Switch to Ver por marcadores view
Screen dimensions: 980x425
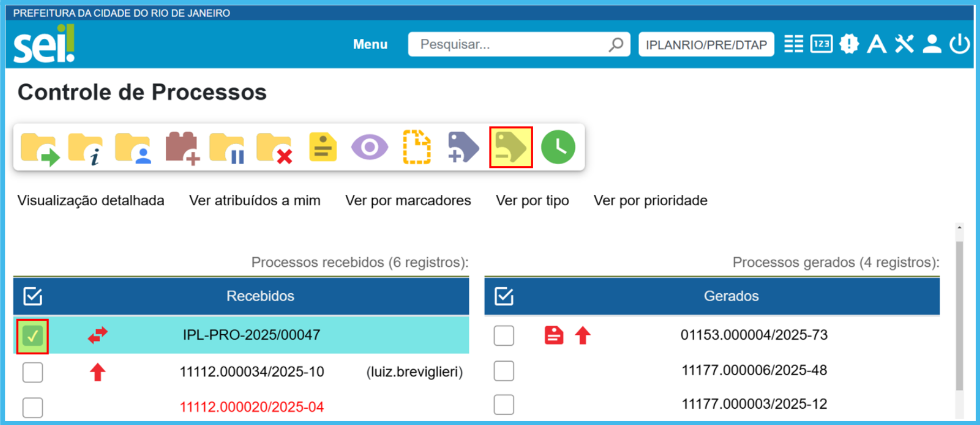point(408,200)
